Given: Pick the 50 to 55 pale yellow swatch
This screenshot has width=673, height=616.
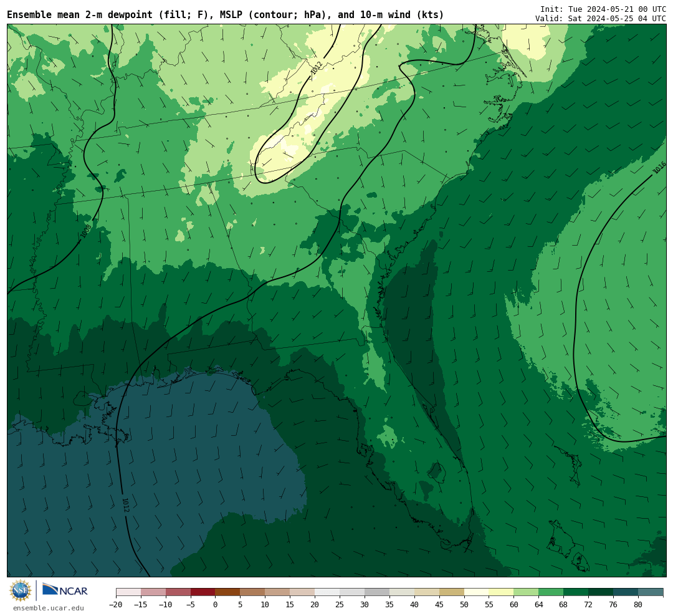Looking at the screenshot, I should (477, 592).
